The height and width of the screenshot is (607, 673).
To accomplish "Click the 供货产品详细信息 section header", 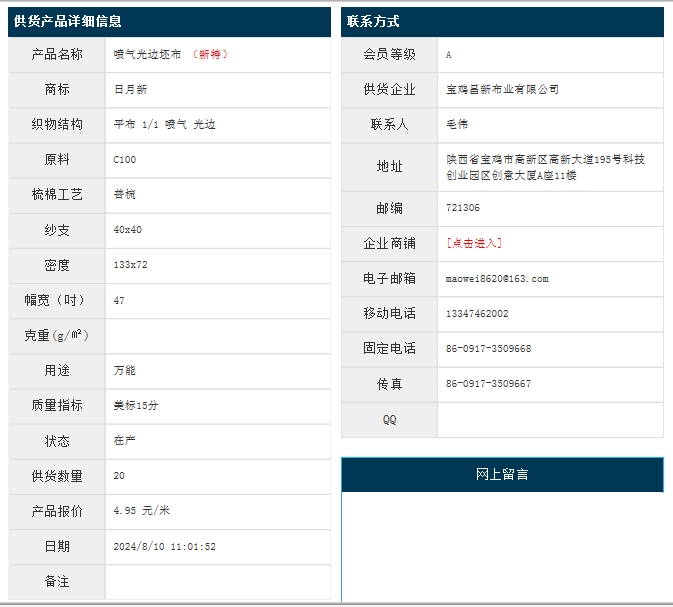I will pos(68,21).
